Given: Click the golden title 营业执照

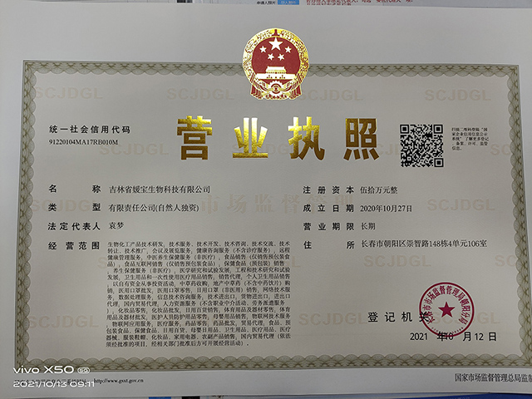Looking at the screenshot, I should (x=277, y=139).
